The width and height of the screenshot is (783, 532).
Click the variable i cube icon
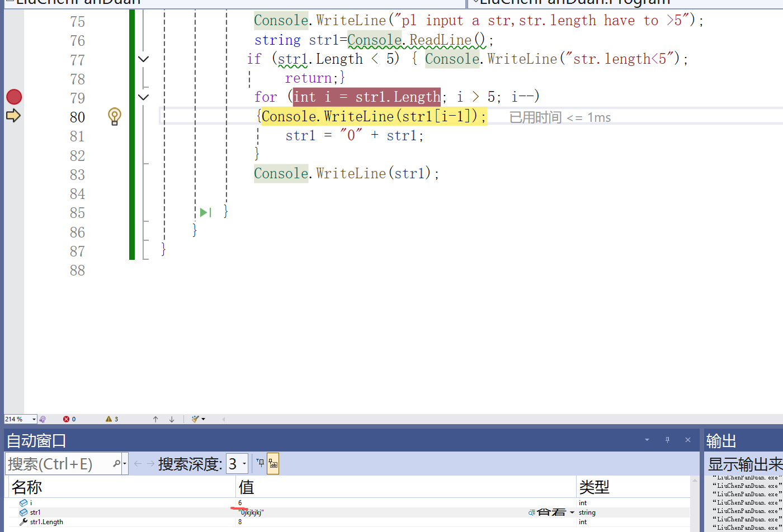click(x=23, y=503)
